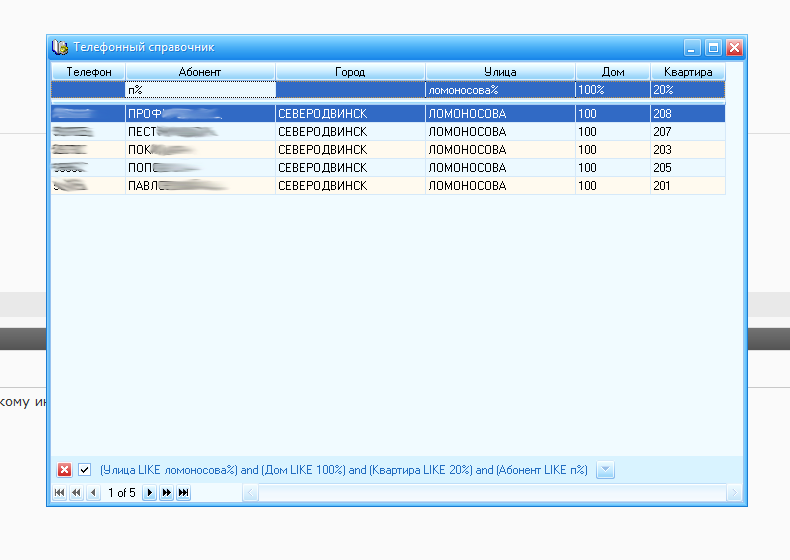The width and height of the screenshot is (790, 560).
Task: Go to next record arrow
Action: pos(150,492)
